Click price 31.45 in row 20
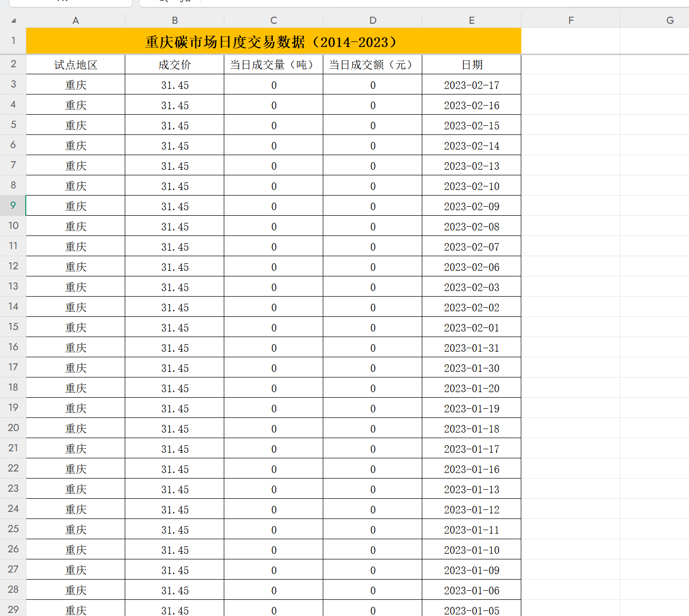 pyautogui.click(x=175, y=429)
